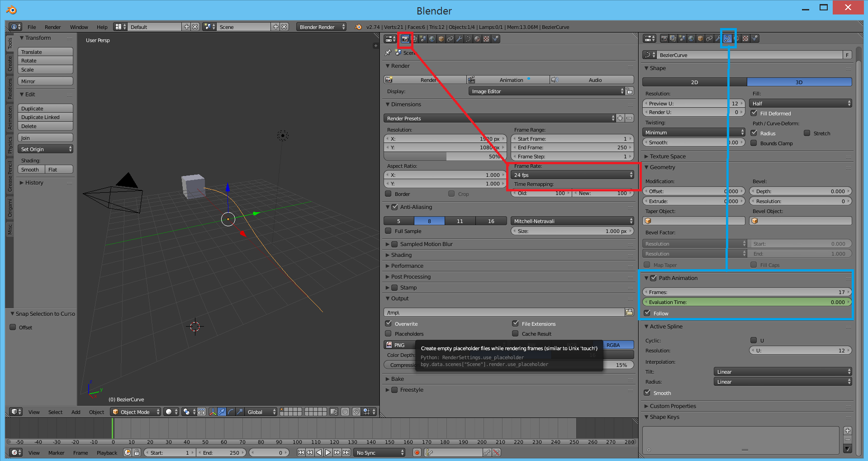868x461 pixels.
Task: Jump to the first frame
Action: pyautogui.click(x=301, y=452)
